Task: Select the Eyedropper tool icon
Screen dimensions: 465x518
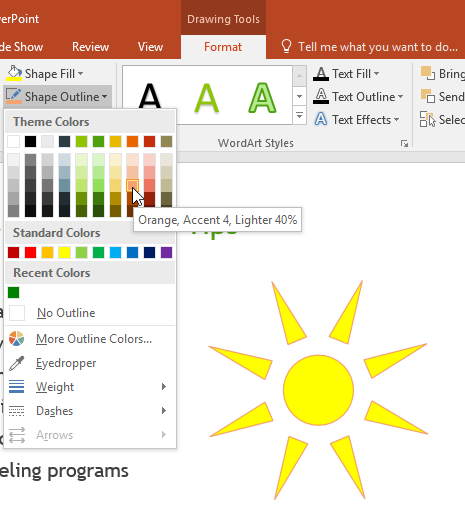Action: [x=16, y=363]
